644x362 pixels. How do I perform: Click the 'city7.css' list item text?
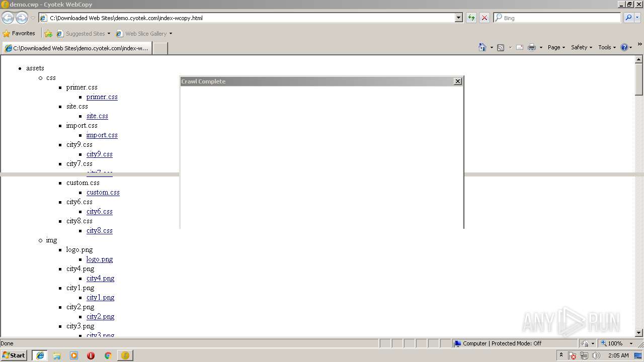point(79,163)
